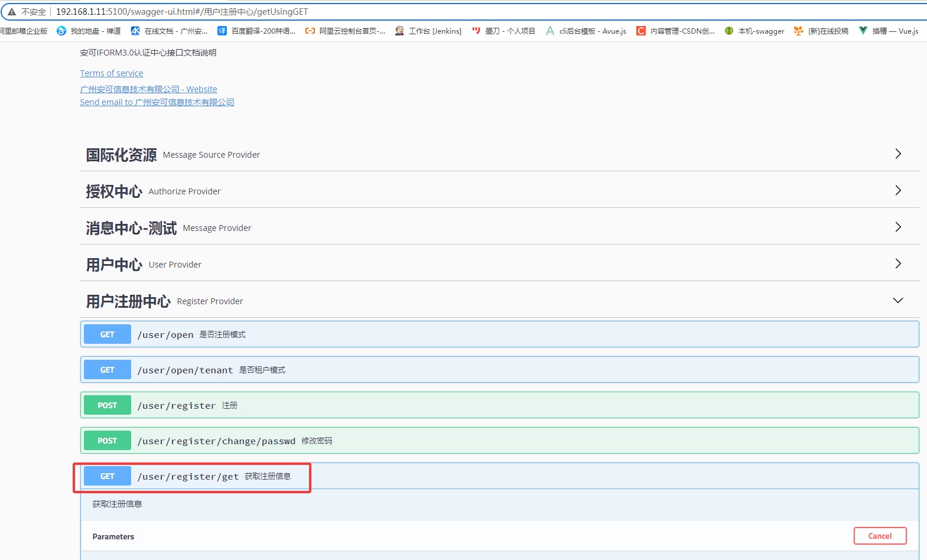Expand the 授权中心 Authorize Provider section
Screen dimensions: 927x560
897,191
